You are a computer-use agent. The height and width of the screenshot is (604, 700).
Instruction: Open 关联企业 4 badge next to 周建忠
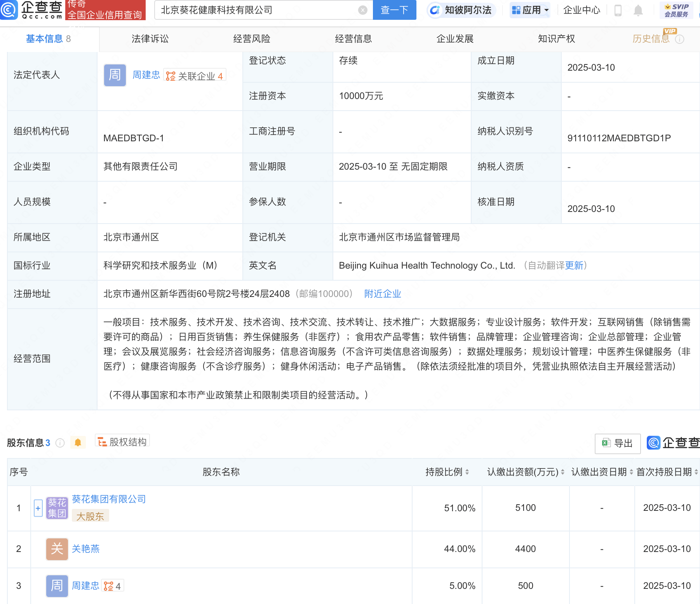point(195,76)
